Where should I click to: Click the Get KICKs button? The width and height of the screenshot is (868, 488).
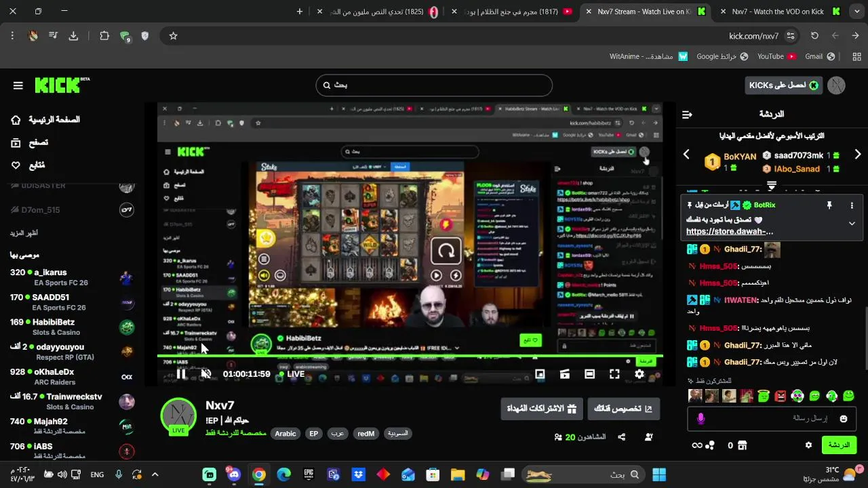point(783,85)
